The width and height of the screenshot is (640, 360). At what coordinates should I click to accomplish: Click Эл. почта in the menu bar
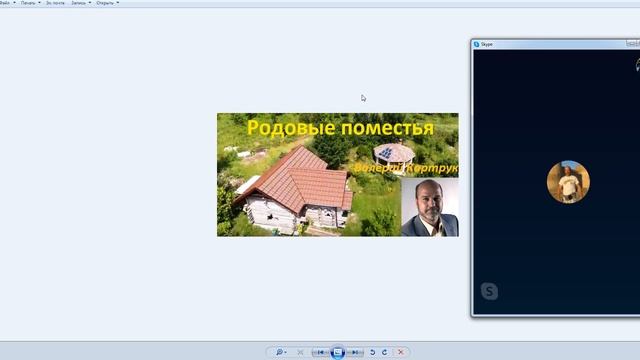tap(55, 3)
